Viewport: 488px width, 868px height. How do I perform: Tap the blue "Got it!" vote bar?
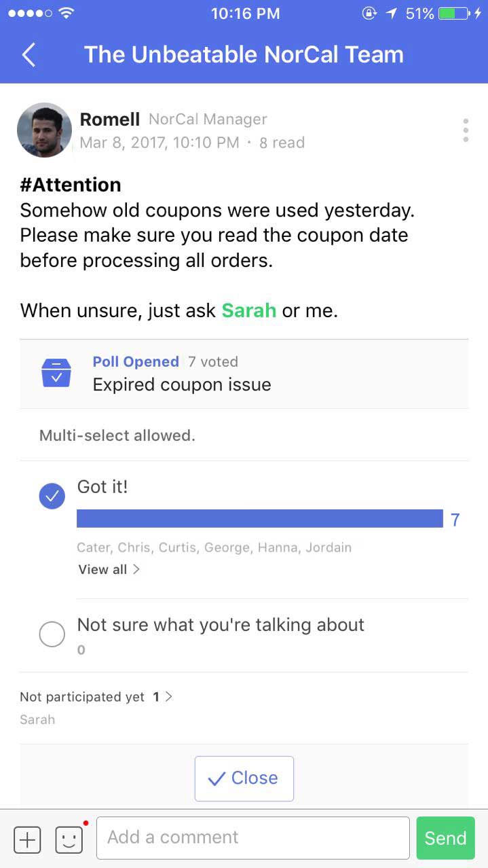(x=259, y=519)
